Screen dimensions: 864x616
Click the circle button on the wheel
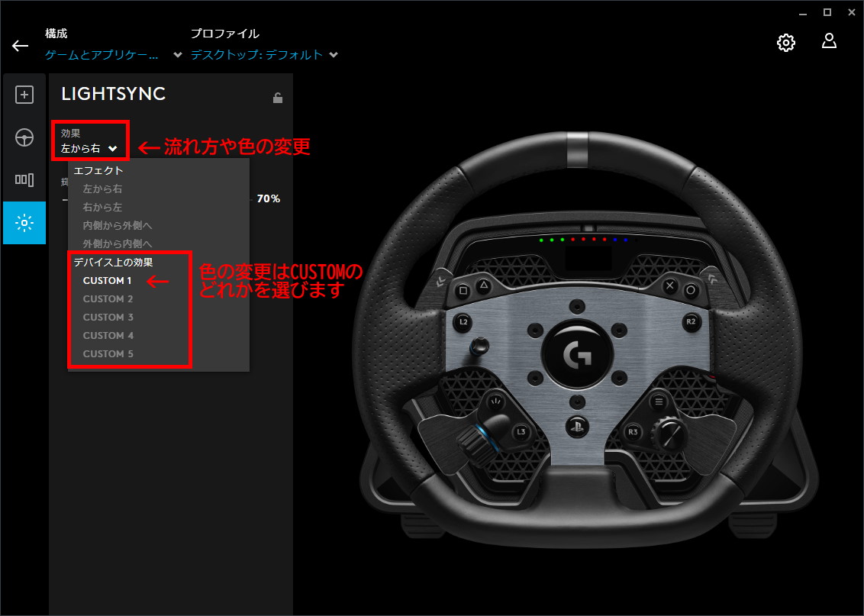pos(691,290)
